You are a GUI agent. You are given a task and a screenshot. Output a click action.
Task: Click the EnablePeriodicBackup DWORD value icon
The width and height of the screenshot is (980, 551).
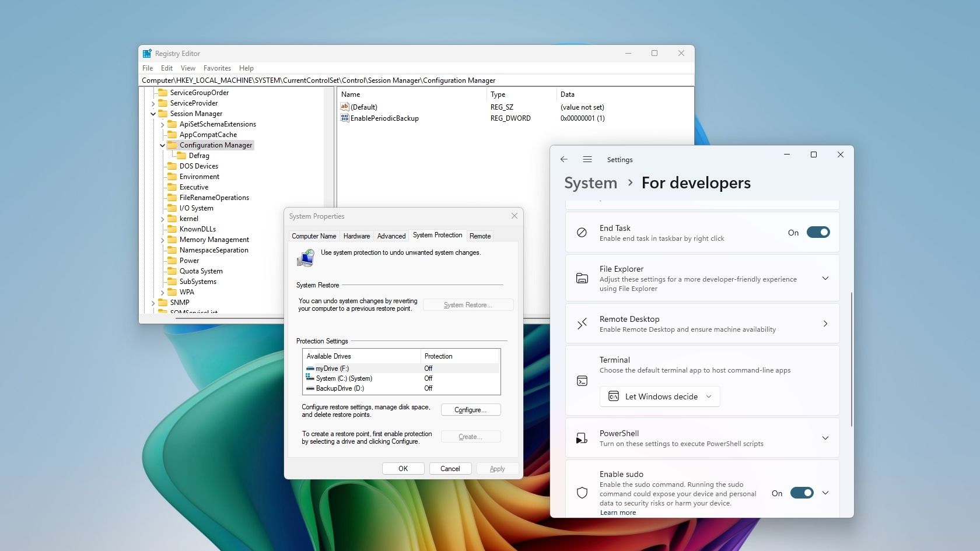pos(345,118)
